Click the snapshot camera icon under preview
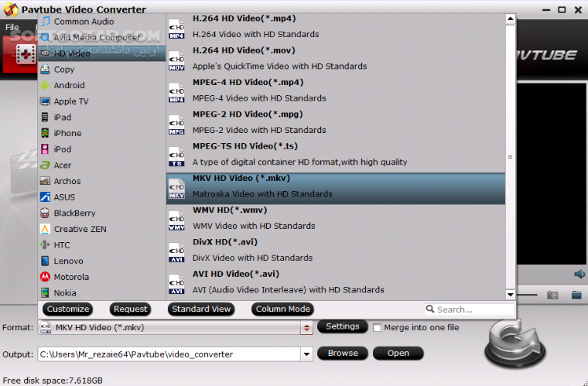Screen dimensions: 588x386 tap(552, 295)
